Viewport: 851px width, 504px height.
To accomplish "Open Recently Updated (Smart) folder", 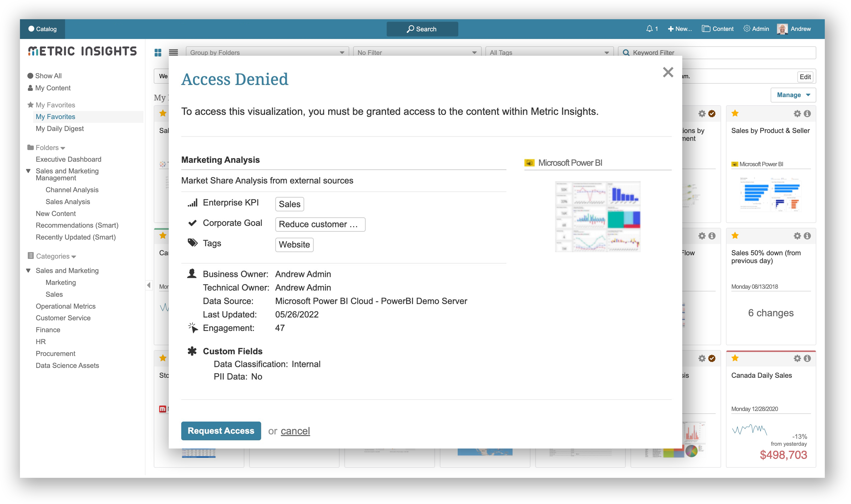I will coord(75,237).
